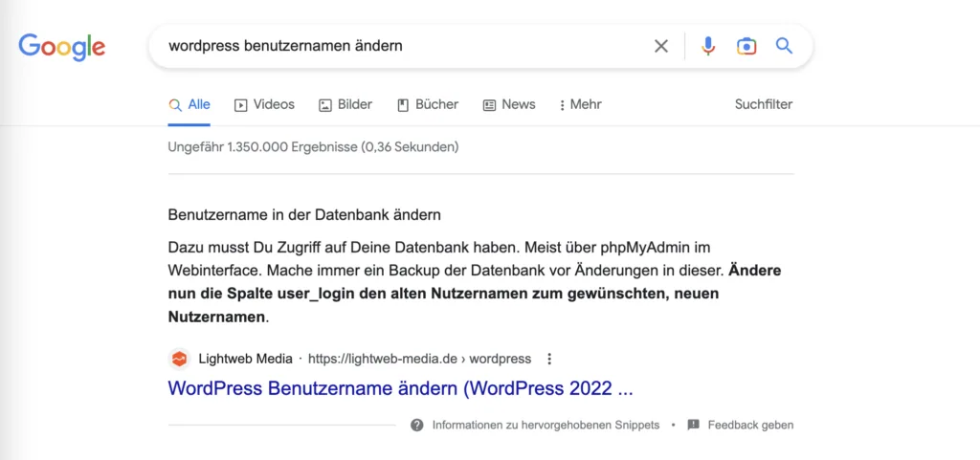This screenshot has width=980, height=460.
Task: Click bold text 'Ändere nun die Spalte user_login'
Action: tap(475, 283)
